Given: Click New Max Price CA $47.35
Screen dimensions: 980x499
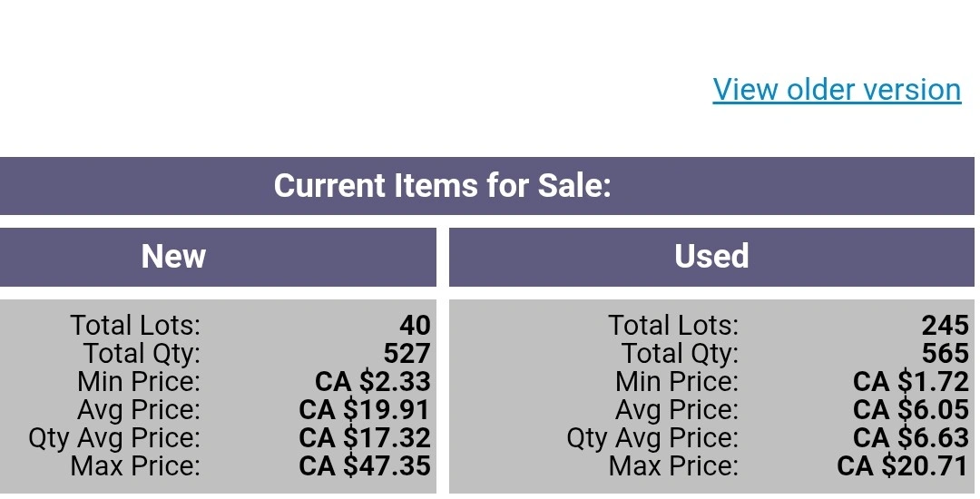Looking at the screenshot, I should [x=365, y=466].
